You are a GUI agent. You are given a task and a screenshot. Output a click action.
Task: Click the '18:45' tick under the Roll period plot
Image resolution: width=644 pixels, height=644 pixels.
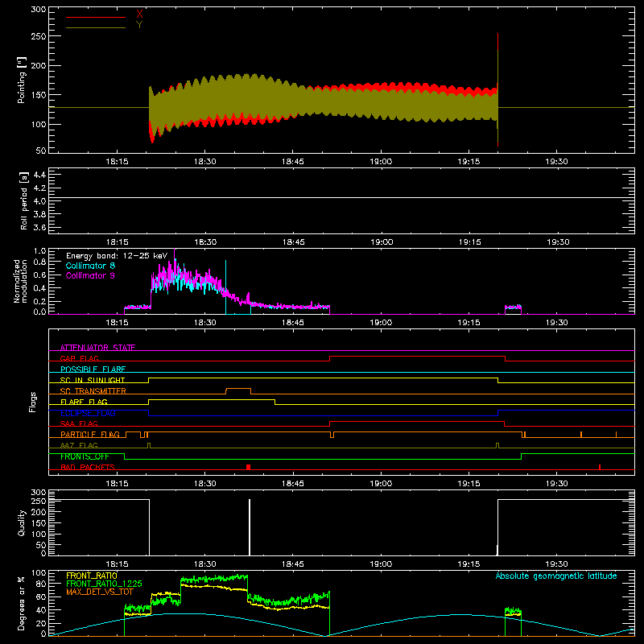(x=293, y=242)
